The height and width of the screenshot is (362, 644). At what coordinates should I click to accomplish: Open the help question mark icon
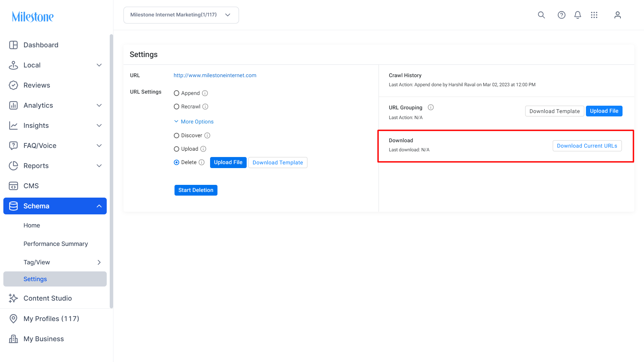pyautogui.click(x=561, y=15)
